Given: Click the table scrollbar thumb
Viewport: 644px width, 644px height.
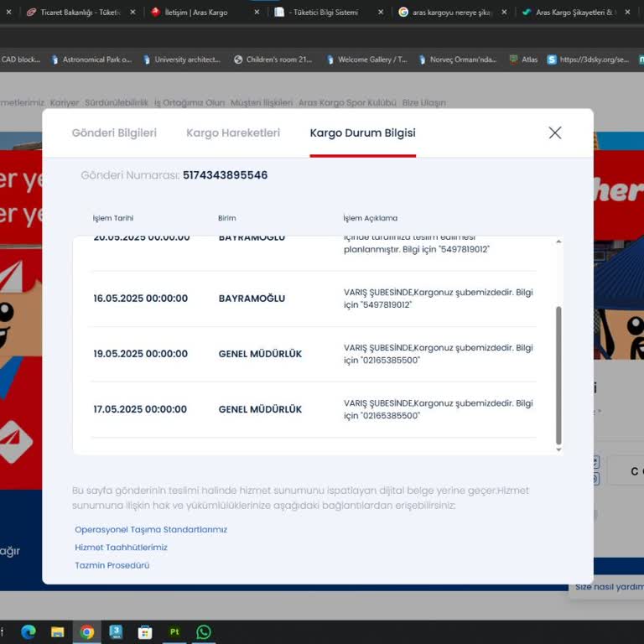Looking at the screenshot, I should coord(558,376).
